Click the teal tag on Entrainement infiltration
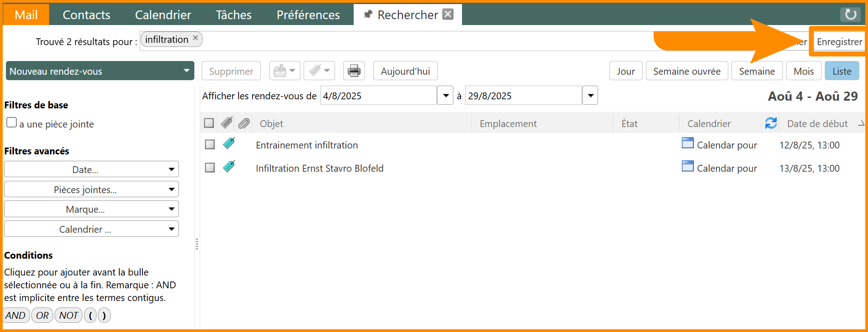The height and width of the screenshot is (332, 868). click(229, 144)
